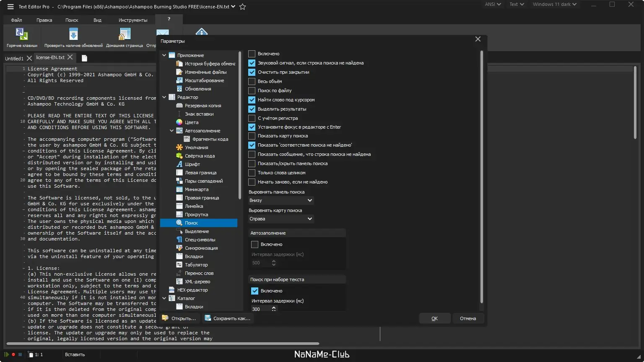
Task: Click the Сохранить как... button
Action: point(228,318)
